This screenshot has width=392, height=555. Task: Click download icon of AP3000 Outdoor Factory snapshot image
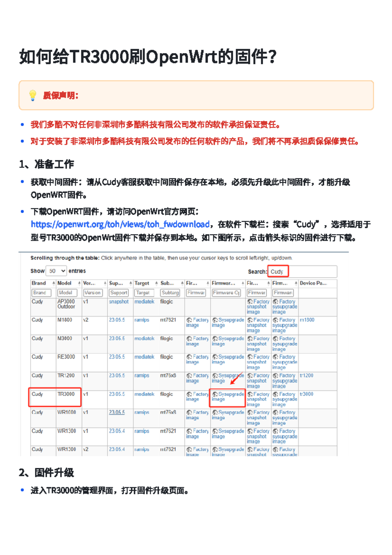(250, 302)
